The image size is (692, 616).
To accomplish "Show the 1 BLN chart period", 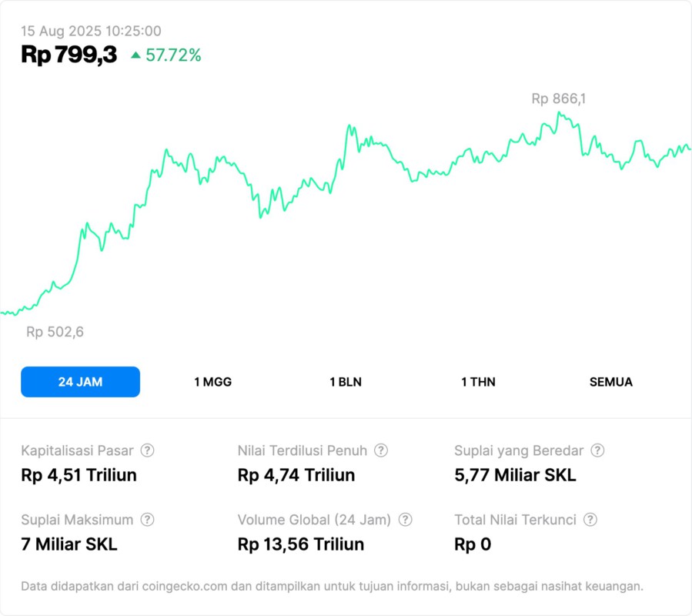I will pos(346,382).
